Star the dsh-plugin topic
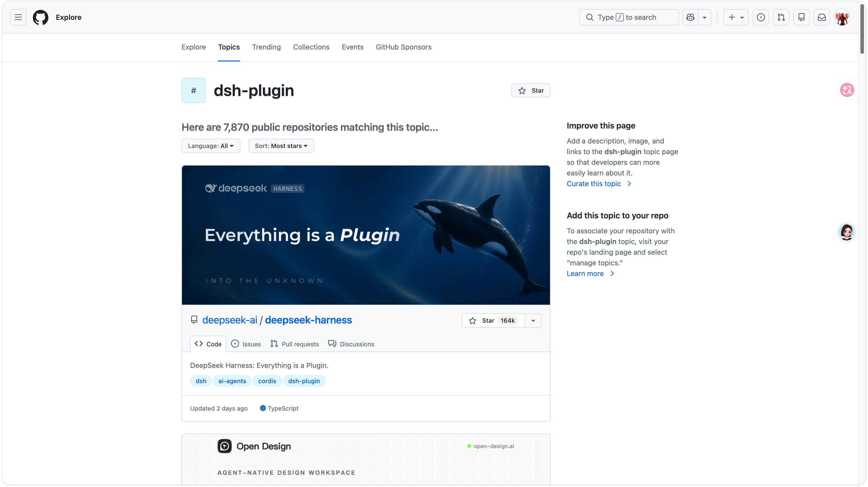Image resolution: width=868 pixels, height=487 pixels. (531, 90)
